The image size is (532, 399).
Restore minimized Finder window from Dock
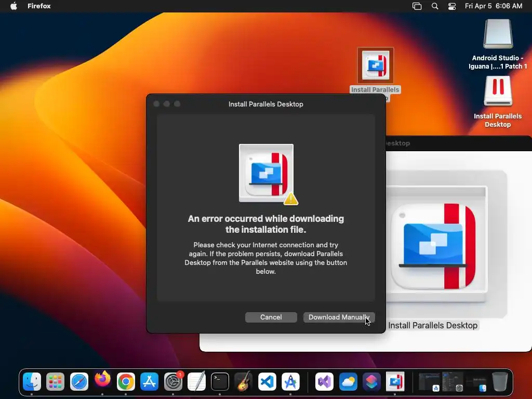point(476,383)
